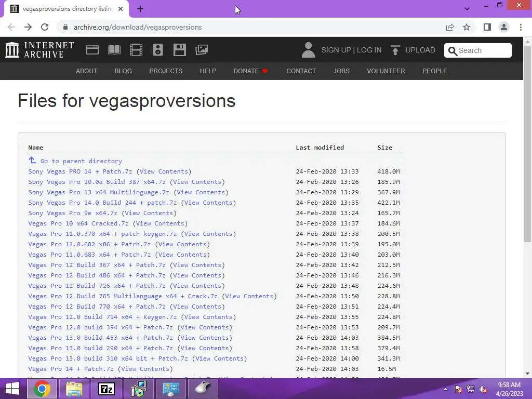
Task: Open the Web (Wayback Machine) icon
Action: click(x=92, y=50)
